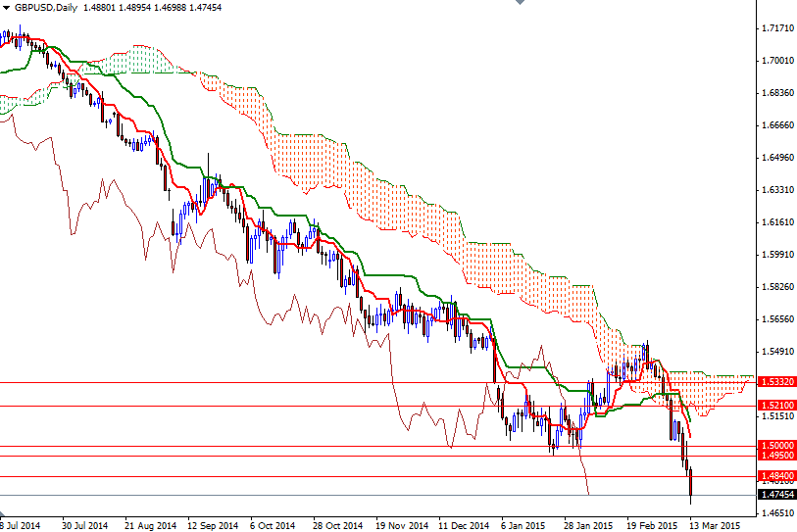Viewport: 797px width, 532px height.
Task: Click the 1.64960 price axis value
Action: (777, 158)
